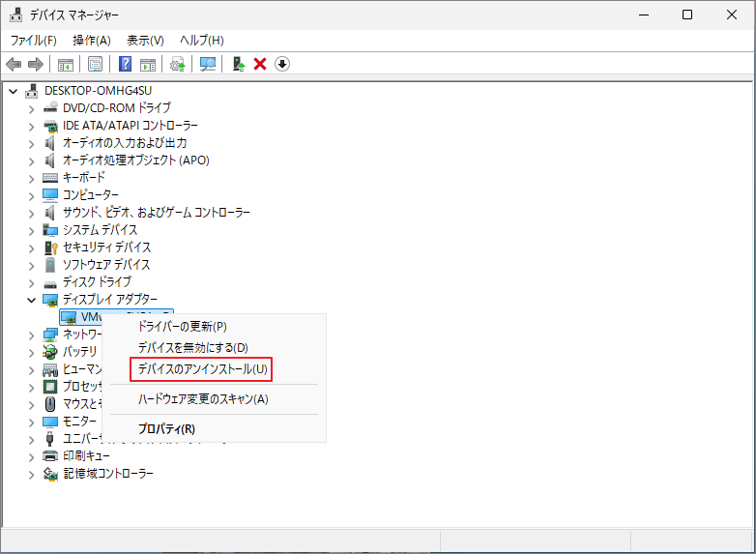This screenshot has height=554, width=756.
Task: Open the ファイル(F) menu
Action: pyautogui.click(x=34, y=41)
